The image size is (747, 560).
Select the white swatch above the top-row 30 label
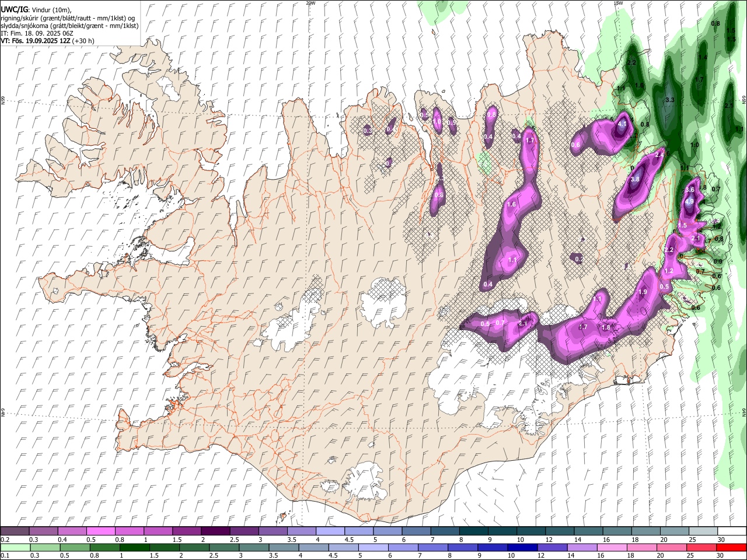[732, 531]
